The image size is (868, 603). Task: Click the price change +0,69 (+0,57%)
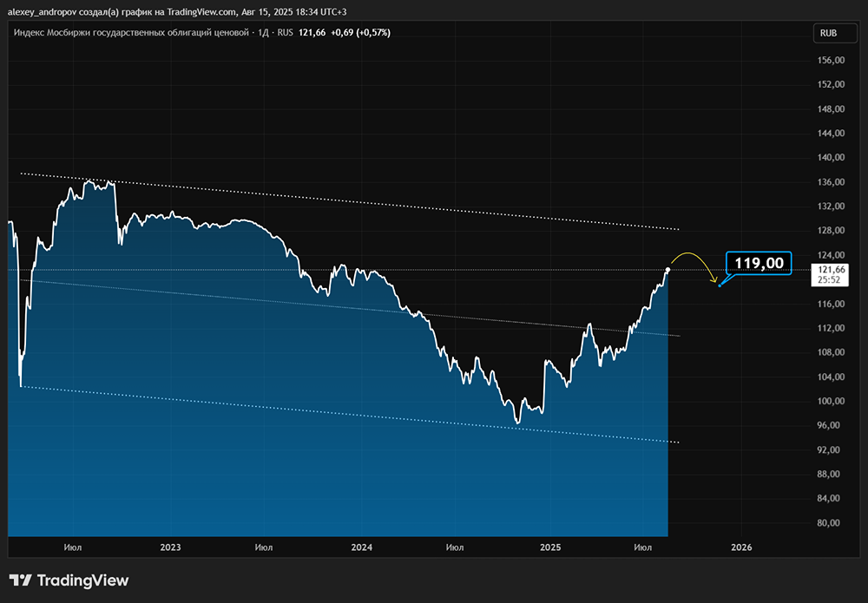coord(360,33)
